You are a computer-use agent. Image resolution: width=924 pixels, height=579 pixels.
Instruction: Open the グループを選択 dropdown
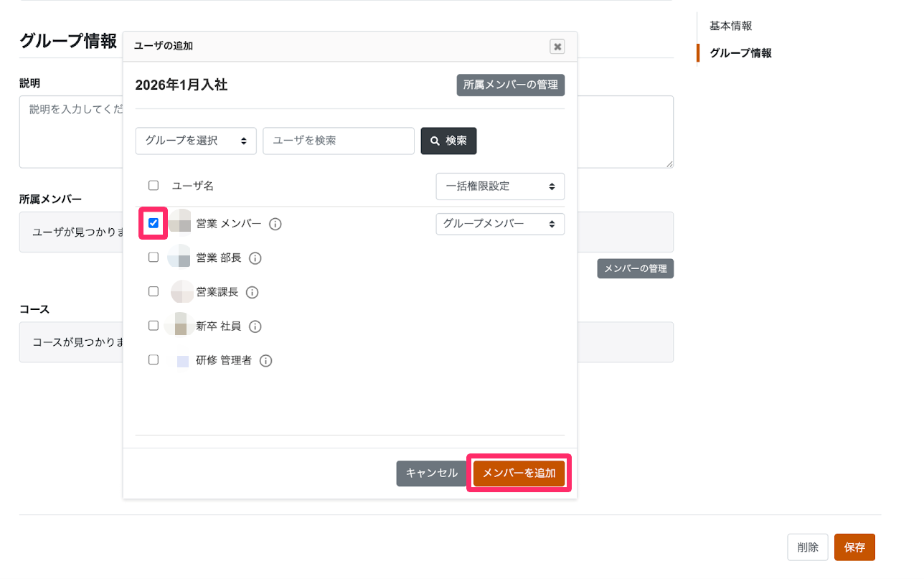[196, 141]
